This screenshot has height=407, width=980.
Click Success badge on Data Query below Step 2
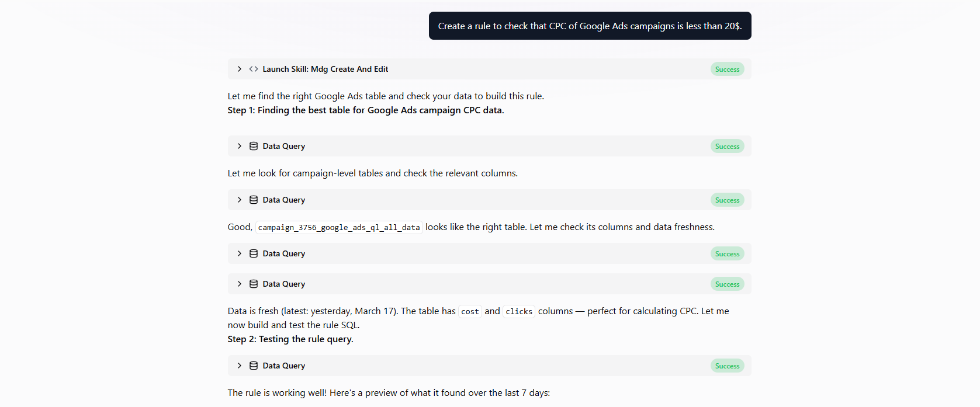pos(727,366)
